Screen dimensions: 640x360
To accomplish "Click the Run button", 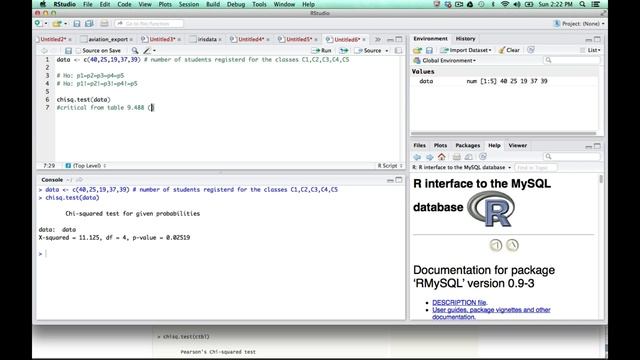I will pos(322,51).
